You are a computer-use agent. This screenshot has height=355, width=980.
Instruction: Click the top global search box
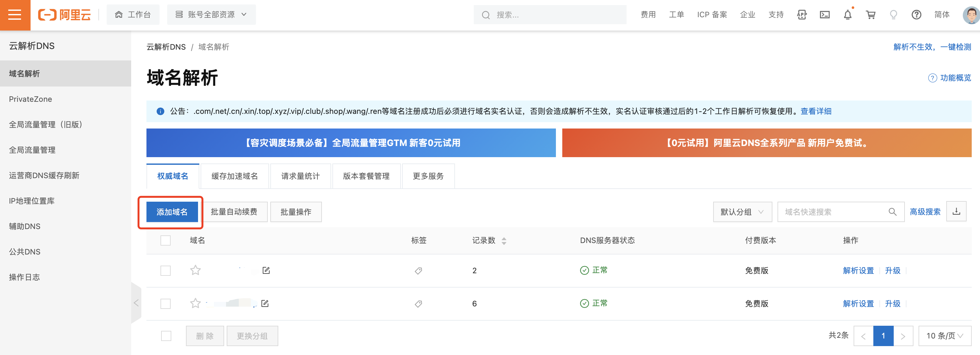[x=550, y=15]
